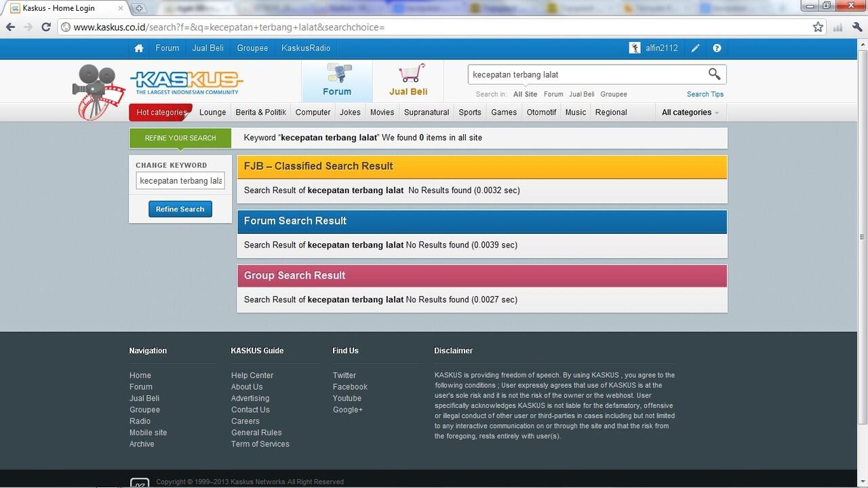Open footer Help Center link

(252, 375)
